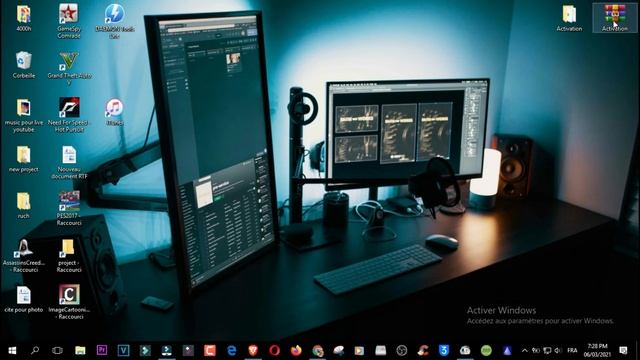Viewport: 640px width, 360px height.
Task: Open the blue shield 3 taskbar icon
Action: (x=444, y=350)
